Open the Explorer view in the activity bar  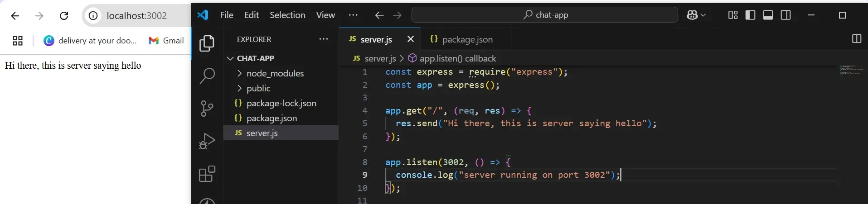coord(207,43)
